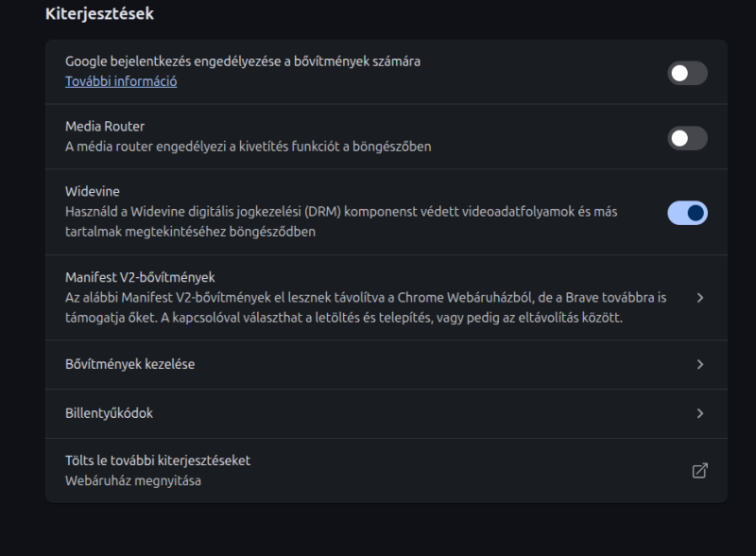756x556 pixels.
Task: Open the Billentyűkódok chevron arrow
Action: pos(699,413)
